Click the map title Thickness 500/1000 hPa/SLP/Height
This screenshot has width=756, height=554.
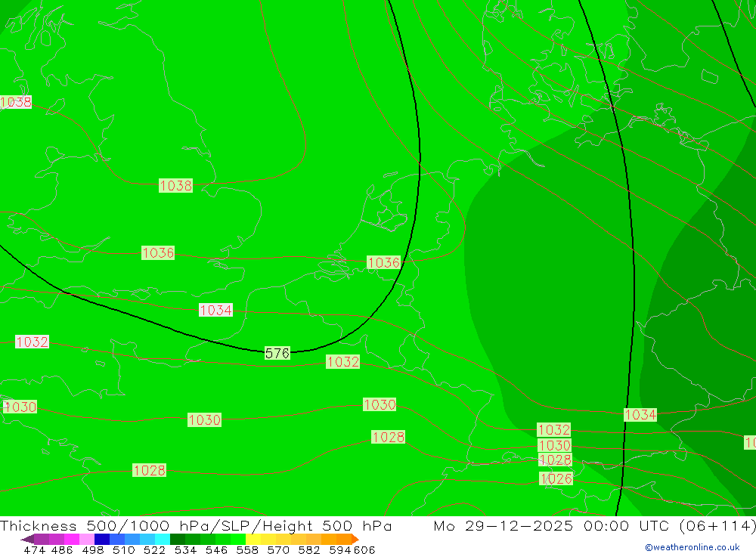pos(196,525)
